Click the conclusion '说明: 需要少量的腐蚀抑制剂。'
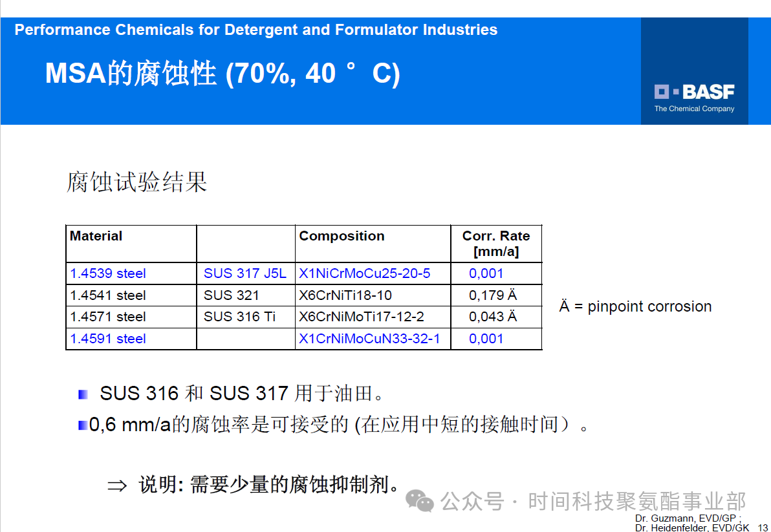 coord(270,485)
